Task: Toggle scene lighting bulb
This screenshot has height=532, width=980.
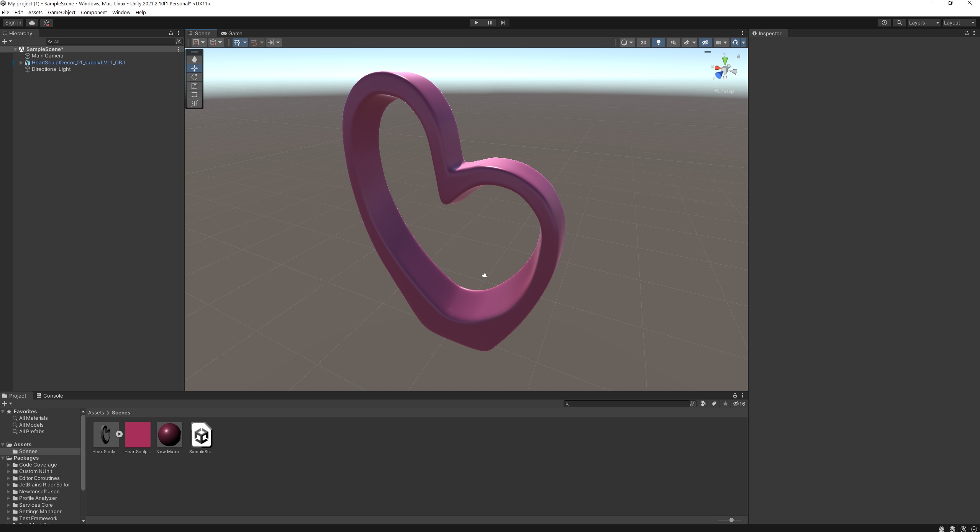Action: pos(658,43)
